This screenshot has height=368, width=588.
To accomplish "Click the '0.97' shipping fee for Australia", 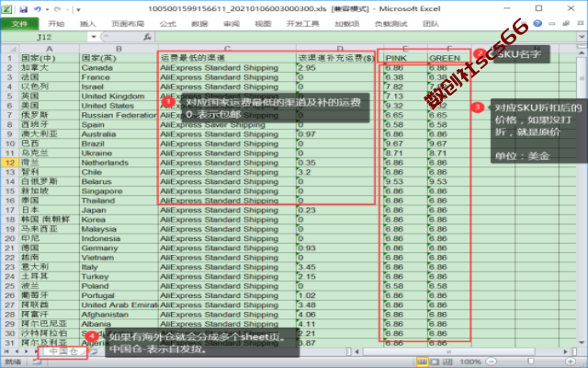I will pos(340,134).
